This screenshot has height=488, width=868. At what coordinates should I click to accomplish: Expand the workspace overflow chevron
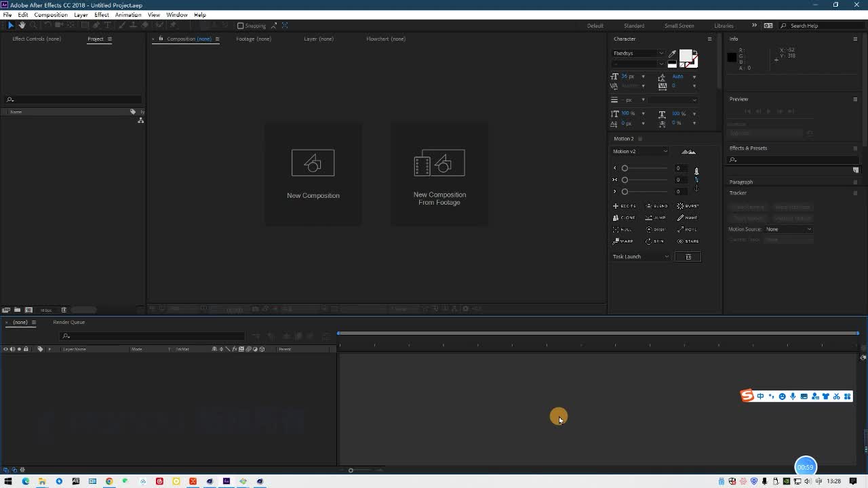754,26
